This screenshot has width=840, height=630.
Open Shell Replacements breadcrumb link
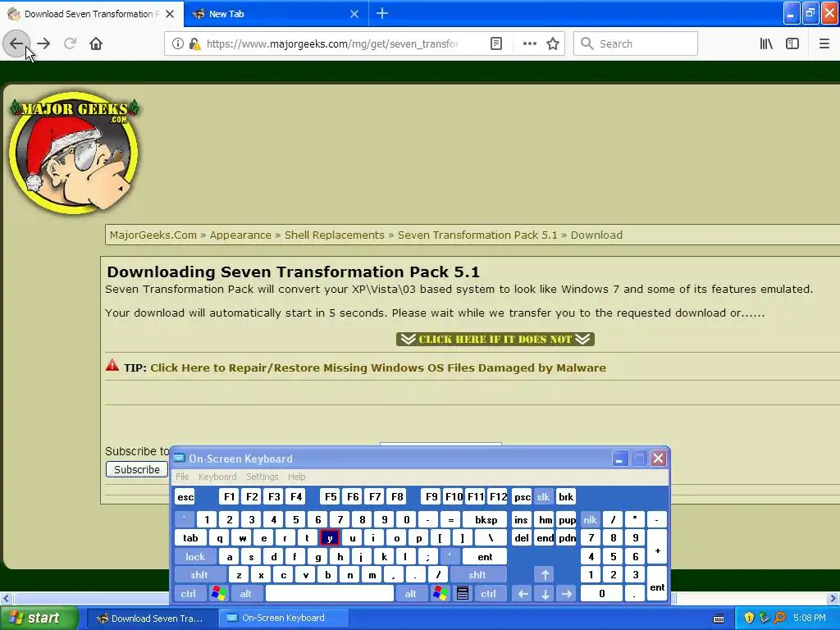(x=335, y=235)
